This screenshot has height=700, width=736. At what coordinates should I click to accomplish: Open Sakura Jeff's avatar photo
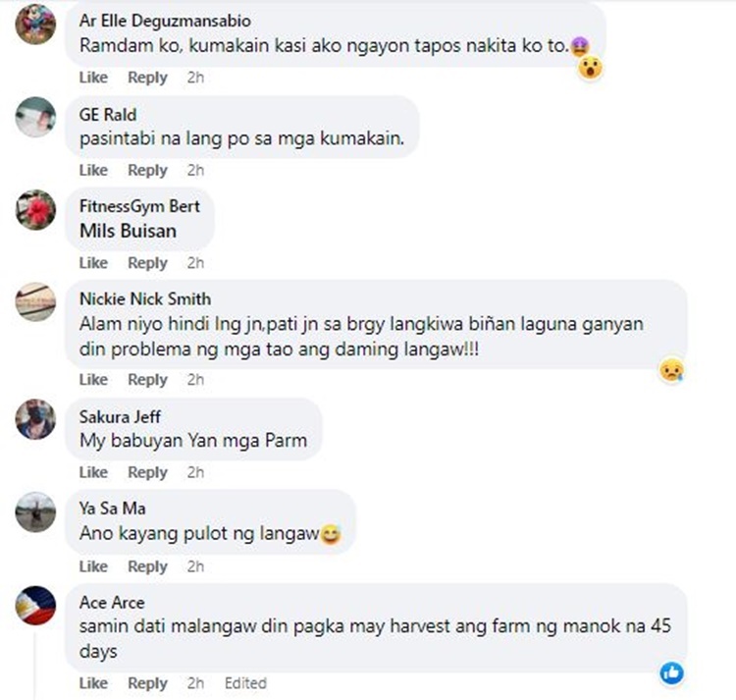point(35,419)
